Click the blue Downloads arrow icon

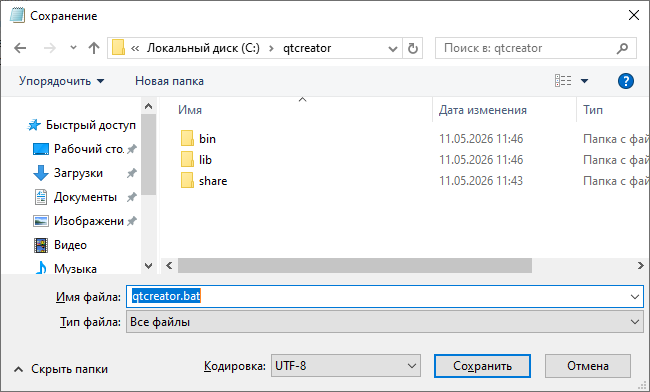(41, 173)
